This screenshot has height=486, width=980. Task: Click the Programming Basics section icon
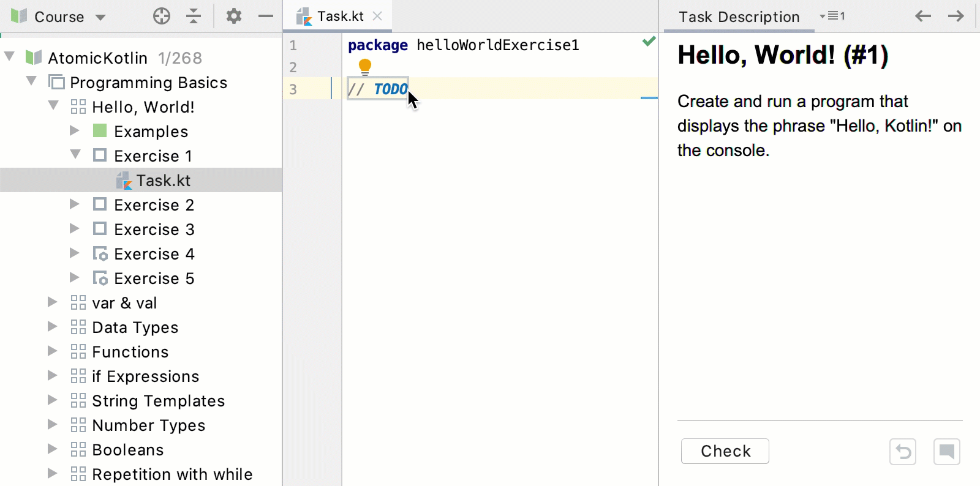pyautogui.click(x=56, y=82)
